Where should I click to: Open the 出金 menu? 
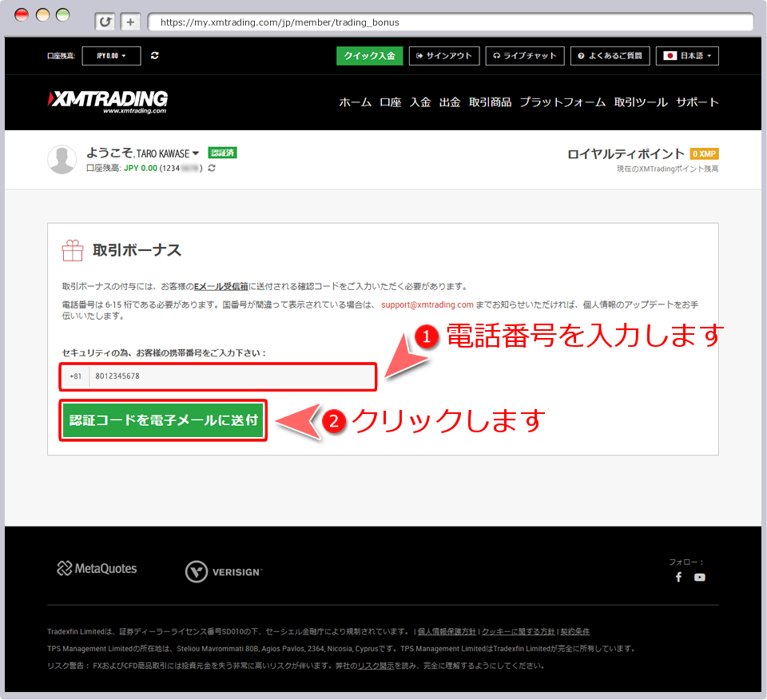click(x=450, y=102)
